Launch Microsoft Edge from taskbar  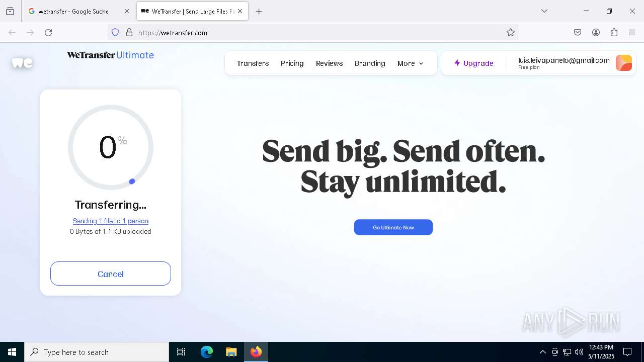click(207, 352)
